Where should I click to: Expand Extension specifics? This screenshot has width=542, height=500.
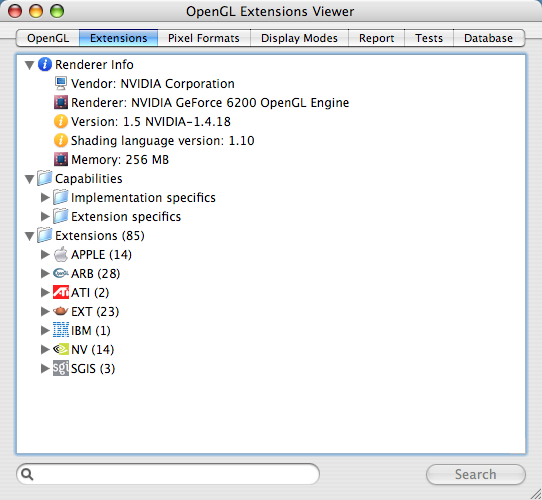45,216
